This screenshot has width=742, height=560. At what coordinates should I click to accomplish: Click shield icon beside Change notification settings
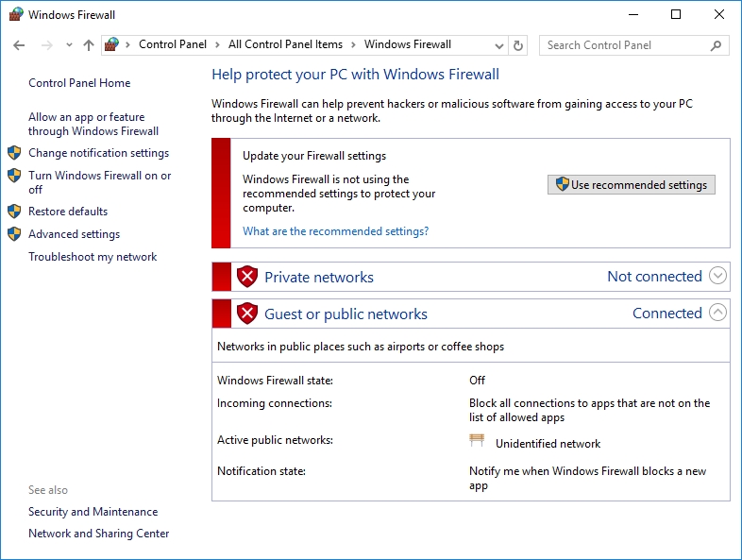point(14,153)
